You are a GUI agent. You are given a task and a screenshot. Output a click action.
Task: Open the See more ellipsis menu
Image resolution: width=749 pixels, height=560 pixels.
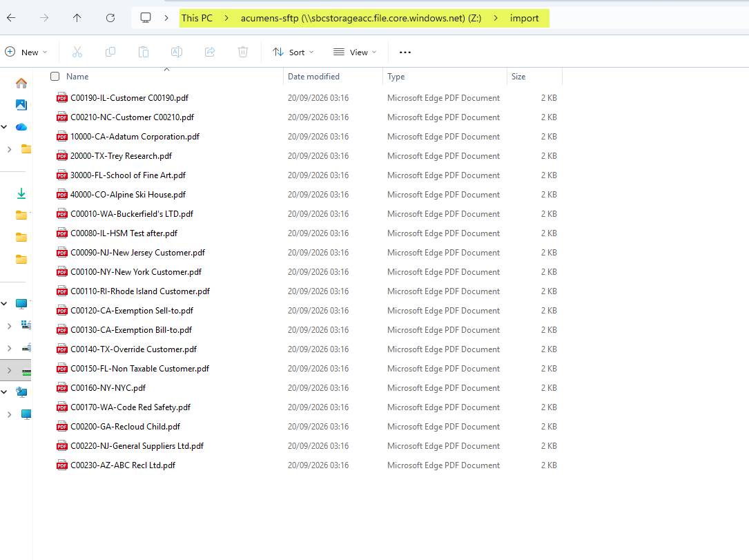tap(405, 52)
